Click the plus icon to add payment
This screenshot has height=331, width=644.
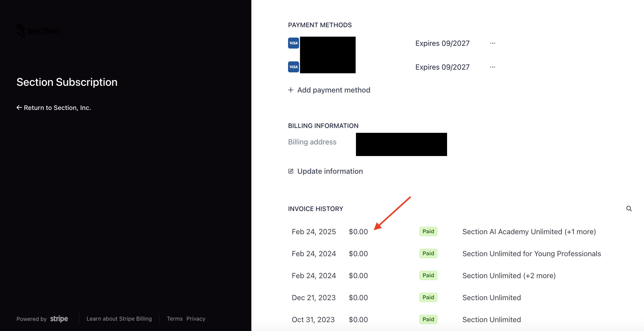coord(291,90)
